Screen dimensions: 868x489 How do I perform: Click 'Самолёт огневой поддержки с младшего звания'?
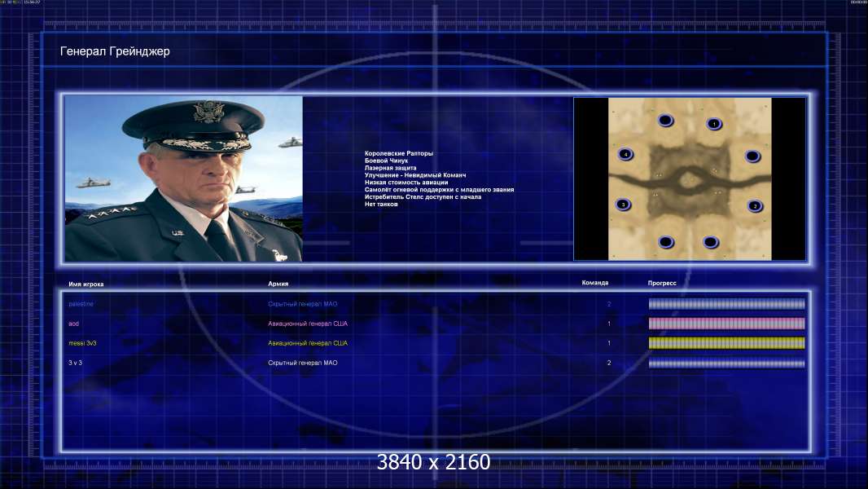pos(439,189)
